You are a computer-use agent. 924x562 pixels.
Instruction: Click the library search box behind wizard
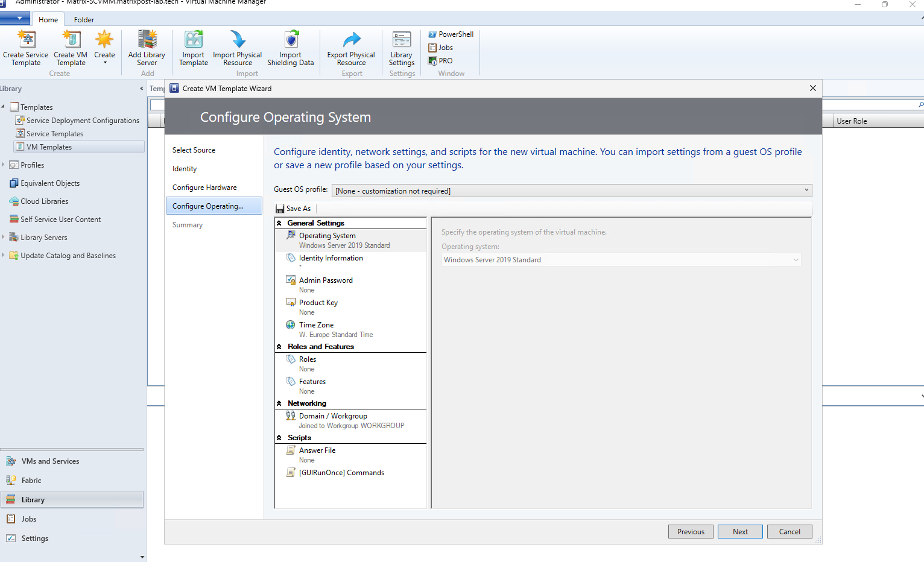(873, 105)
